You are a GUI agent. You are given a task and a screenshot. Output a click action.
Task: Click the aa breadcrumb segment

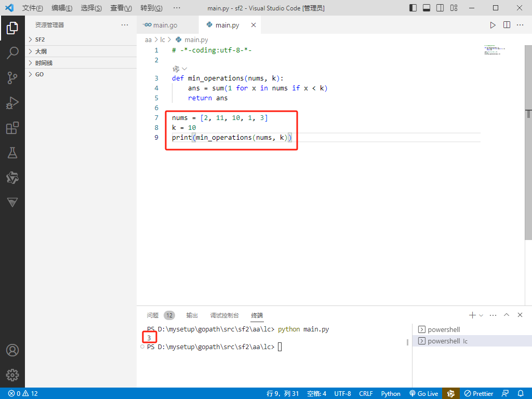[148, 39]
